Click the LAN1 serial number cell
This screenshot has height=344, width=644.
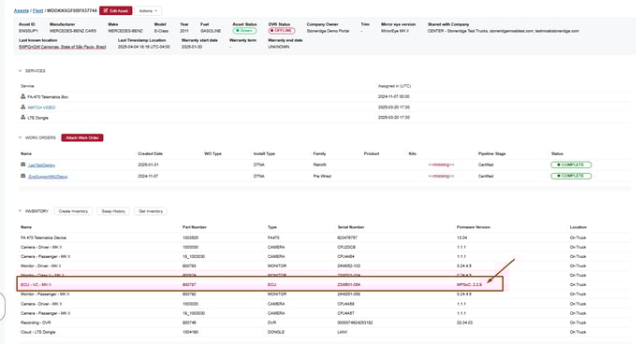343,332
